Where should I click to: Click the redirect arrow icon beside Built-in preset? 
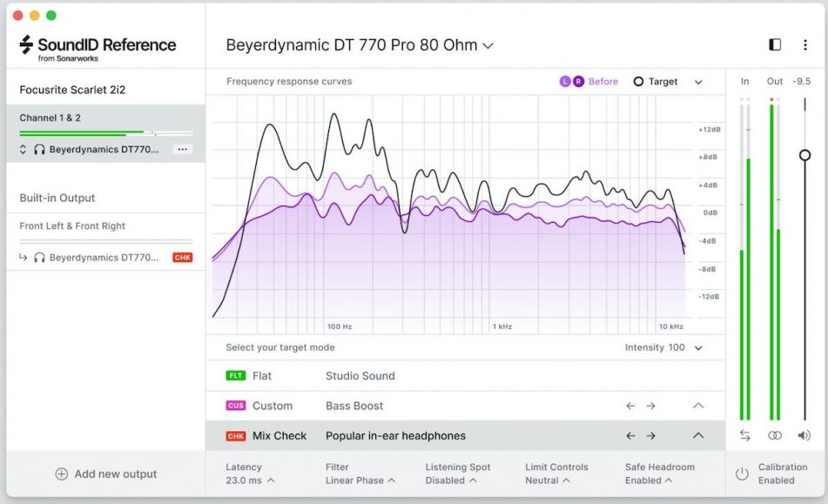coord(24,258)
